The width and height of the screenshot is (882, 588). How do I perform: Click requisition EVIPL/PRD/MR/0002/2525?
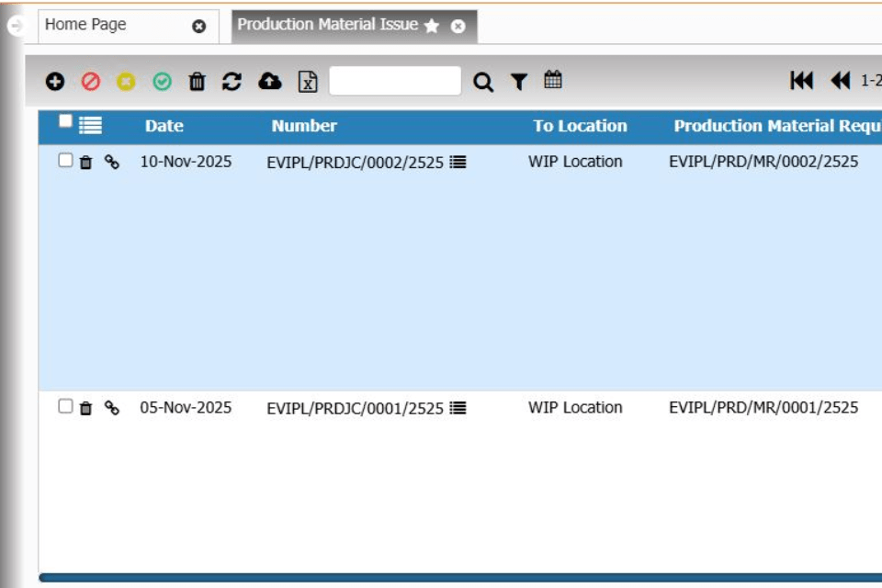pyautogui.click(x=763, y=162)
